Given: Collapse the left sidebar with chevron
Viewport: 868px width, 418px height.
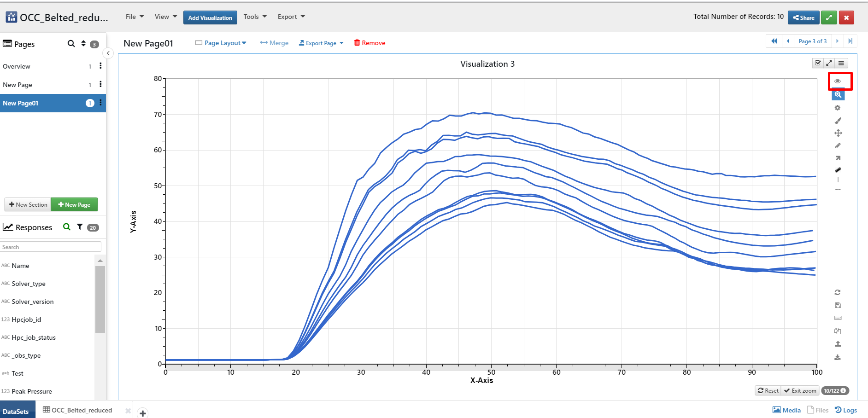Looking at the screenshot, I should (x=108, y=53).
